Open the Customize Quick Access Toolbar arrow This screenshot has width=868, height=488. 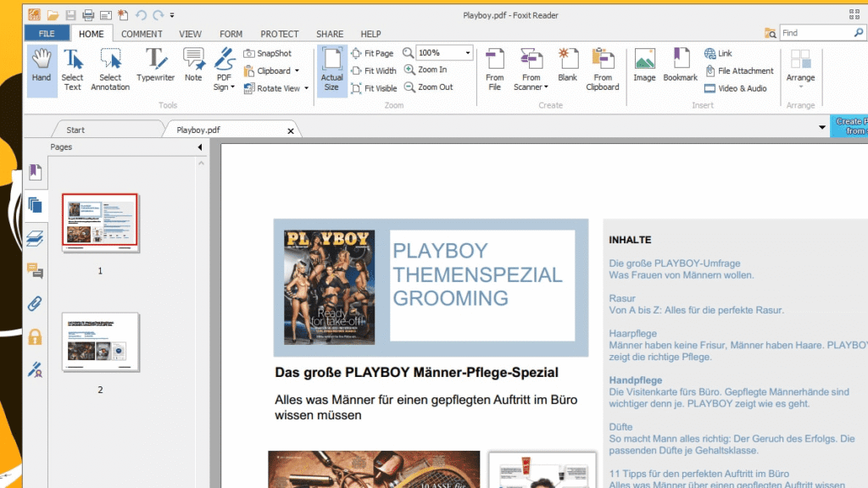(172, 15)
